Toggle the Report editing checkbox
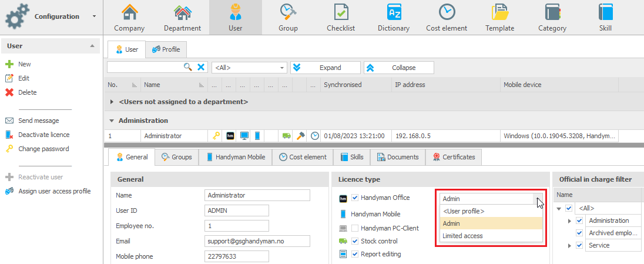This screenshot has height=264, width=644. 355,254
